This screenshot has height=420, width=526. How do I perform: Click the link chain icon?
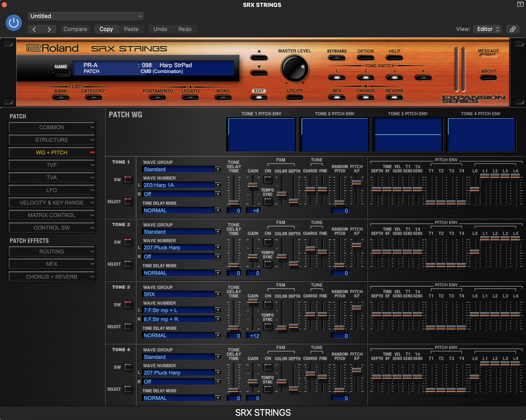point(513,29)
